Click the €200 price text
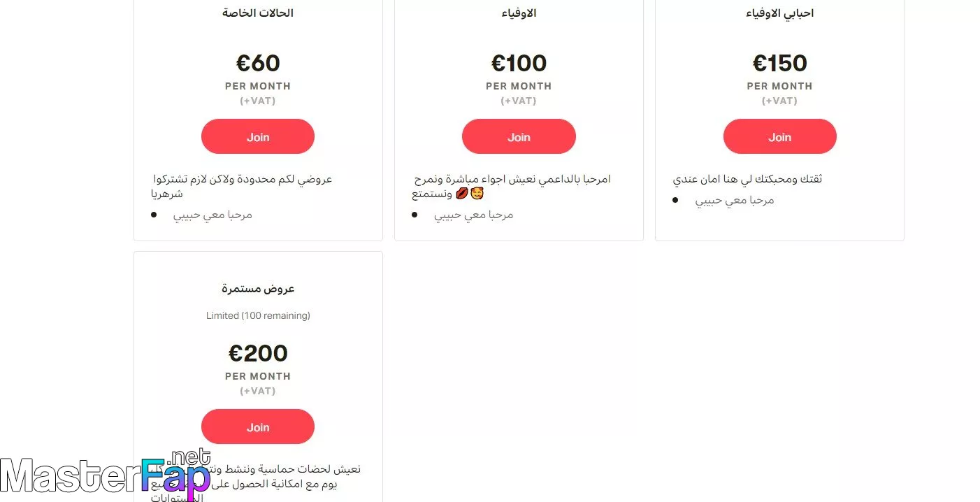 (258, 353)
